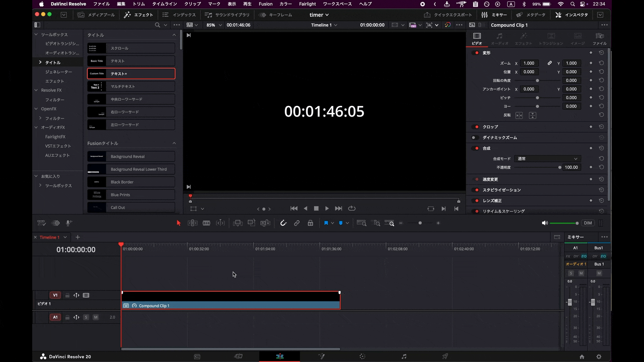Click the blue flag marker icon
The width and height of the screenshot is (644, 362).
(x=326, y=223)
